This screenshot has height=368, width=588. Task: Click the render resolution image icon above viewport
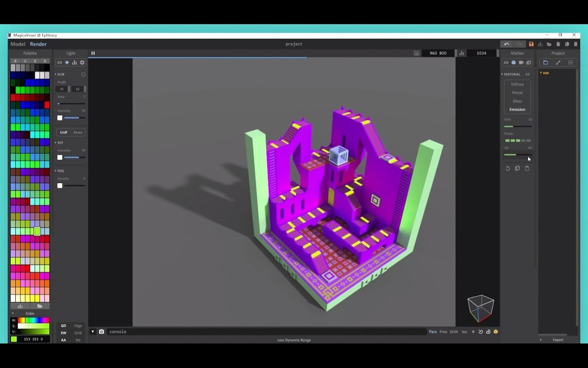(416, 53)
